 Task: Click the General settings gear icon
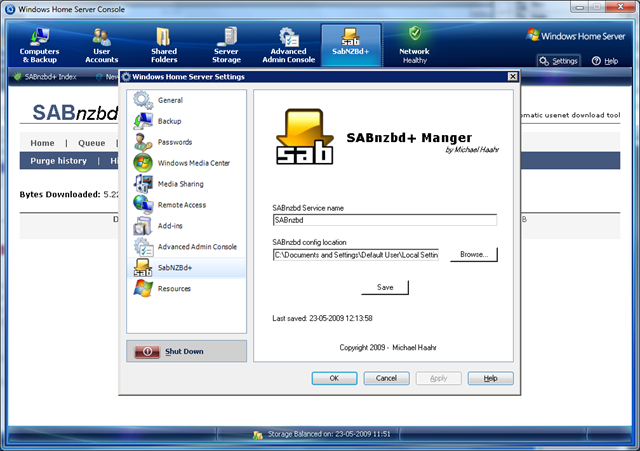(143, 100)
